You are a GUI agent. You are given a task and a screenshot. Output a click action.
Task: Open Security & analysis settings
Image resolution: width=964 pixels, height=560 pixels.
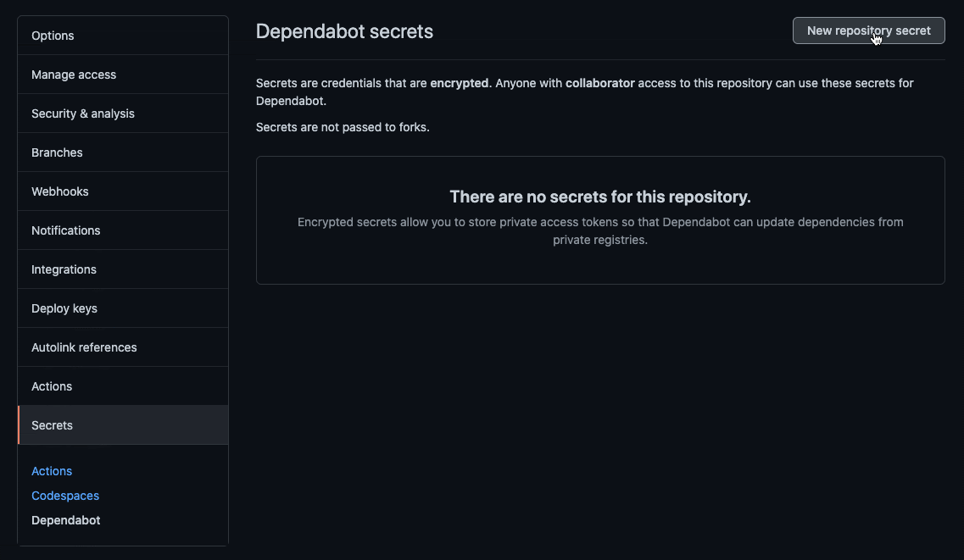pyautogui.click(x=83, y=114)
